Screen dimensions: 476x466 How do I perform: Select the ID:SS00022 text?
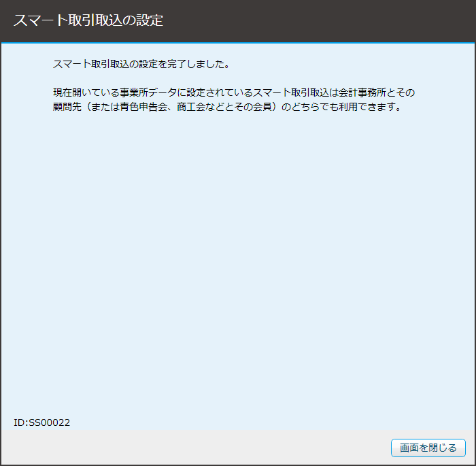coord(42,422)
